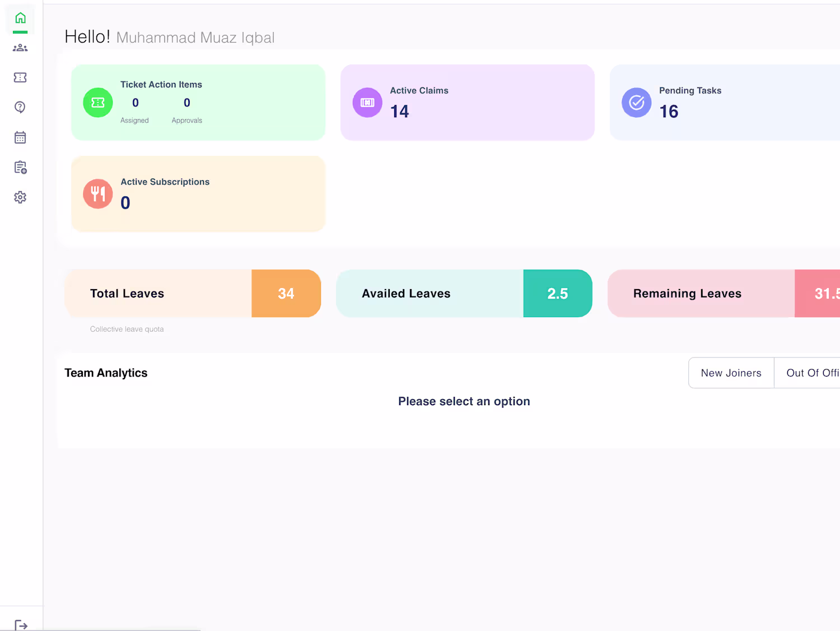The image size is (840, 631).
Task: Click the fork and knife subscriptions icon
Action: (x=98, y=194)
